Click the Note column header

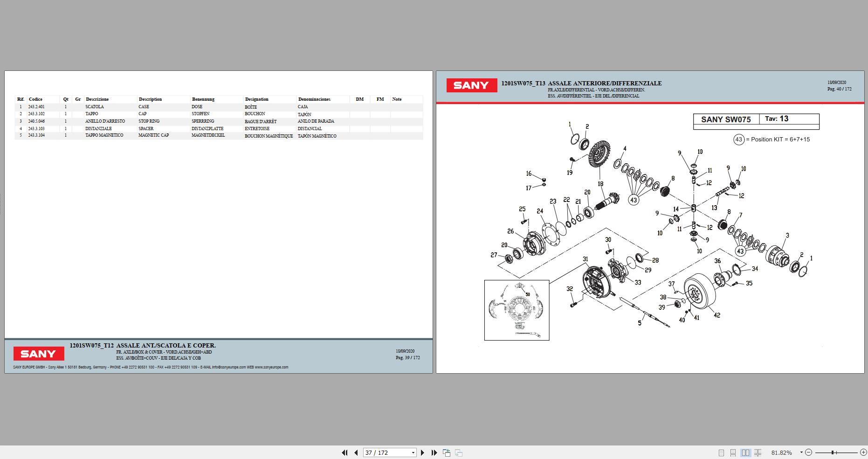[x=397, y=99]
